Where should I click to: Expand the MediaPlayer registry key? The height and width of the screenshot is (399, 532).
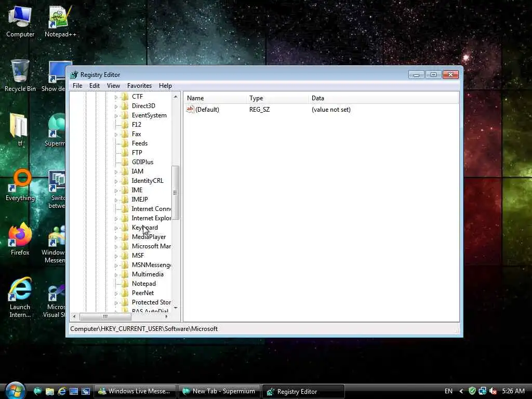(x=116, y=237)
